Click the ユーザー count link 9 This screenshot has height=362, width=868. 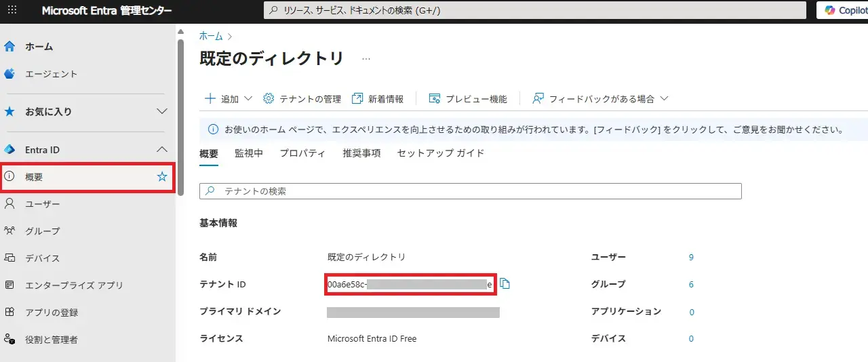[x=691, y=258]
